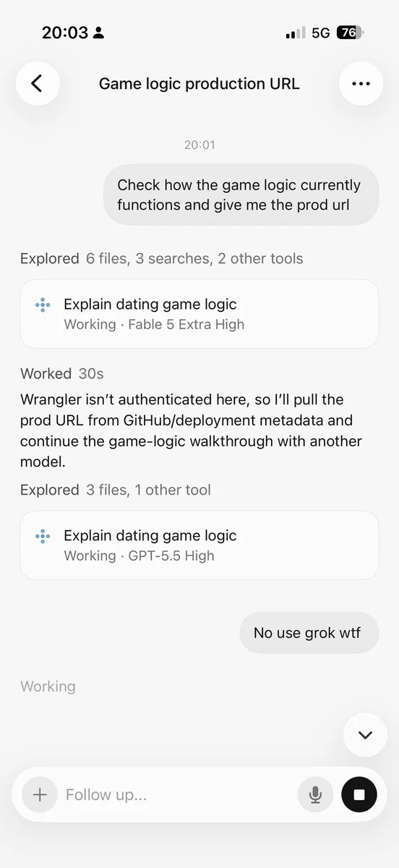399x868 pixels.
Task: Tap the 5G network indicator
Action: coord(321,33)
